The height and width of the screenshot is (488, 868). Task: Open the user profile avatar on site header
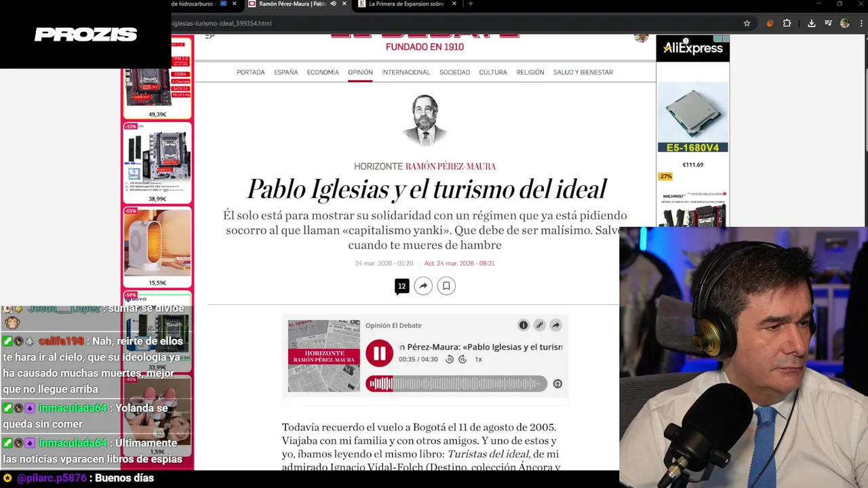(641, 37)
